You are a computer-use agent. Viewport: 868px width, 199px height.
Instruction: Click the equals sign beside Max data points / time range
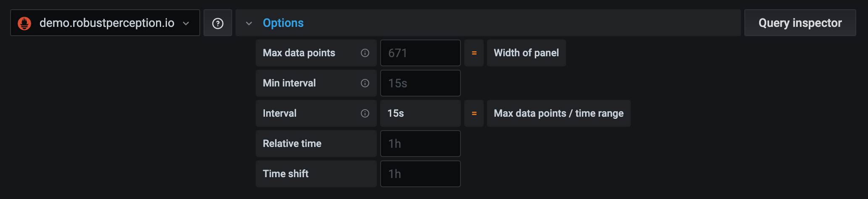click(474, 113)
